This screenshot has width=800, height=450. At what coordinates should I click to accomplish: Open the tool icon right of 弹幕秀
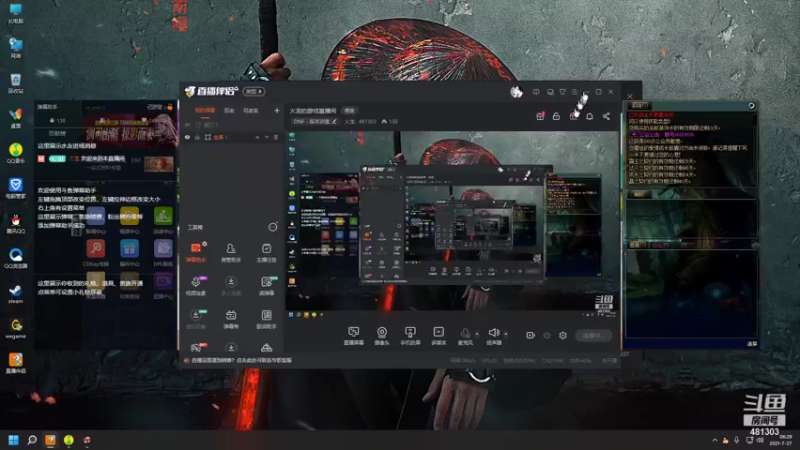pos(266,319)
